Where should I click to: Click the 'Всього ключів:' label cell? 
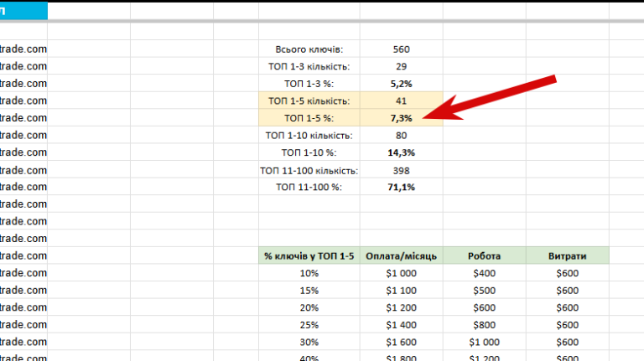tap(309, 49)
